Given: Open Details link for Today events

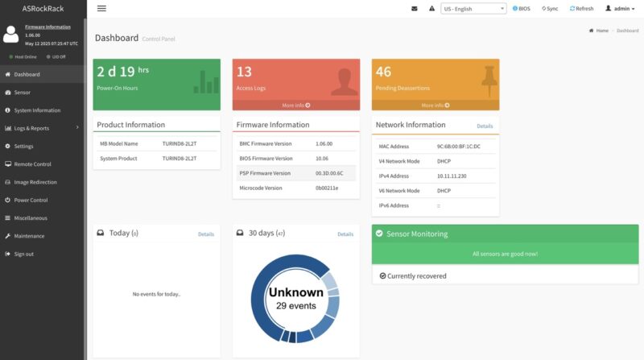Looking at the screenshot, I should [x=206, y=234].
